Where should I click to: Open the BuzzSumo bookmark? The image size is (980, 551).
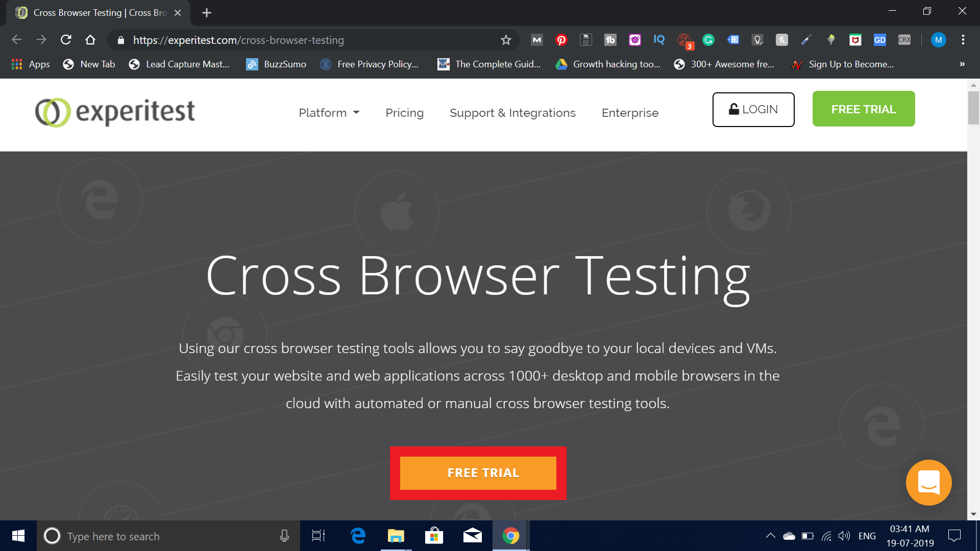(276, 64)
